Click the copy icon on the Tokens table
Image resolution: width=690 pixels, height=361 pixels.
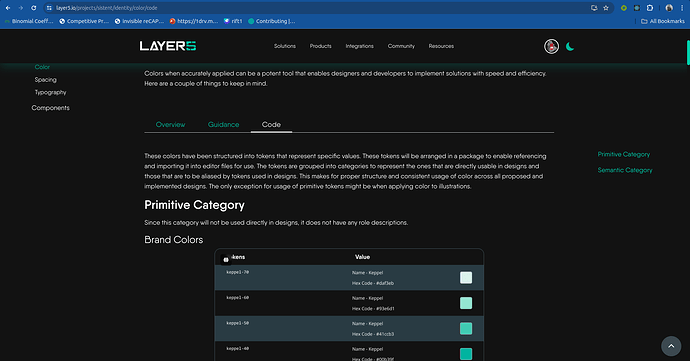(x=226, y=260)
